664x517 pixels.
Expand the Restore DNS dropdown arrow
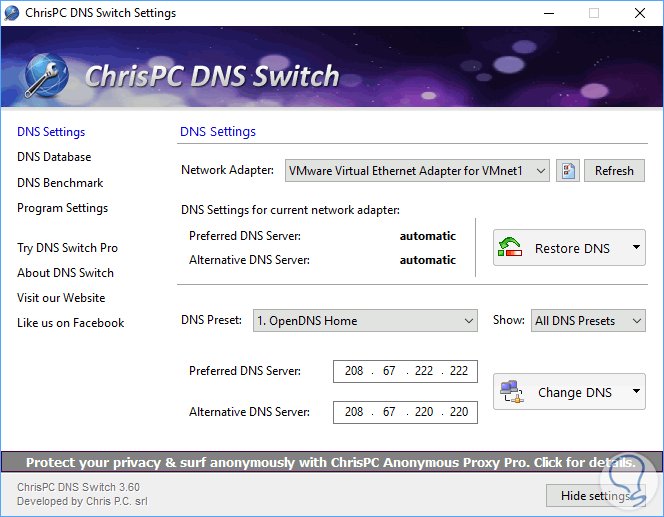636,247
